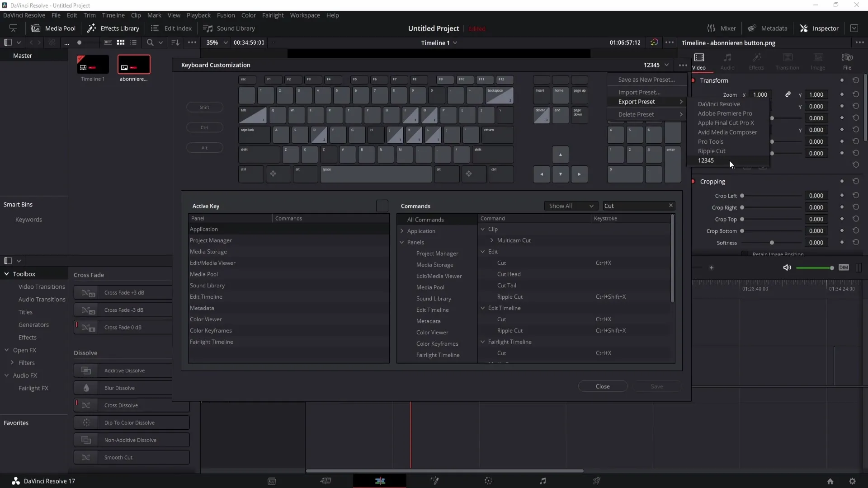Toggle the Shift modifier key
868x488 pixels.
[204, 108]
